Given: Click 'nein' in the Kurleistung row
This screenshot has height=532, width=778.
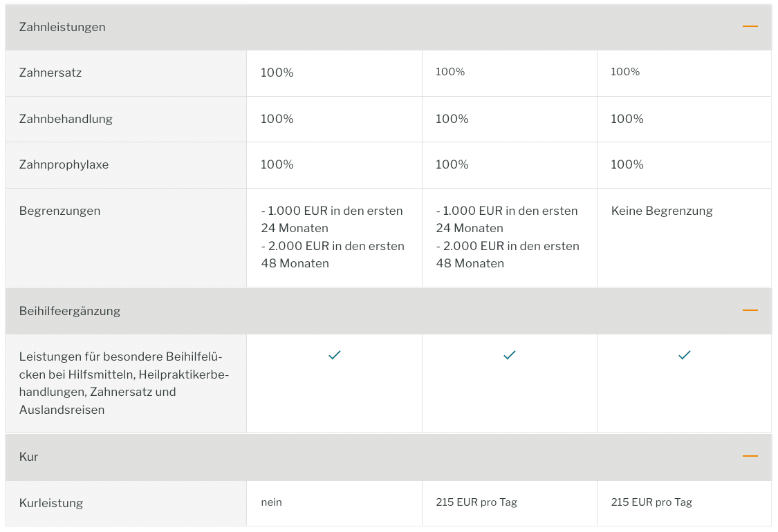Looking at the screenshot, I should pos(271,502).
